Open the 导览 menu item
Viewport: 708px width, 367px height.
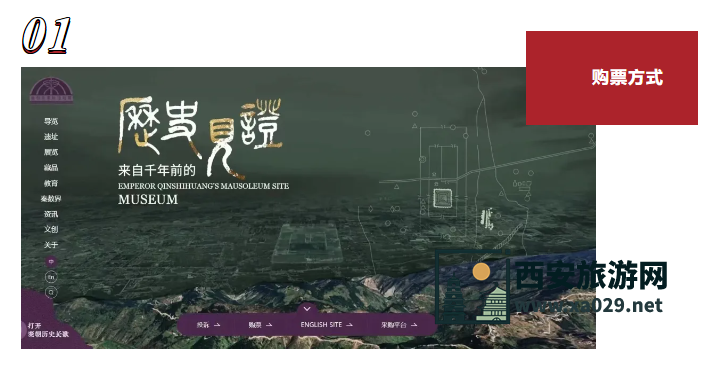[51, 121]
